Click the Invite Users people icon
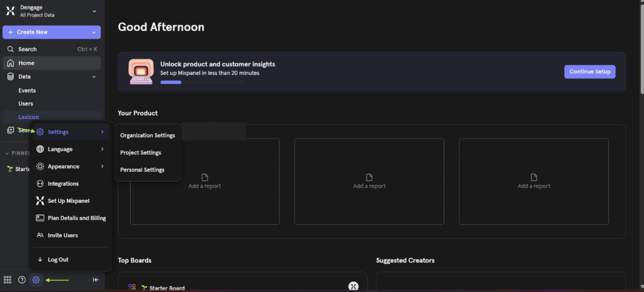644x292 pixels. [x=40, y=235]
